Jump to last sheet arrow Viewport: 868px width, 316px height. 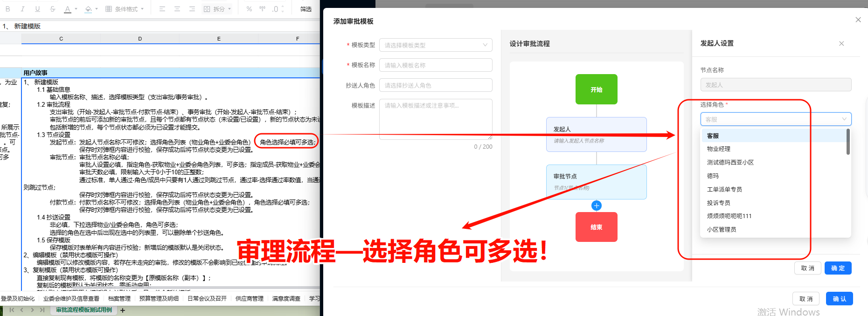tap(42, 310)
